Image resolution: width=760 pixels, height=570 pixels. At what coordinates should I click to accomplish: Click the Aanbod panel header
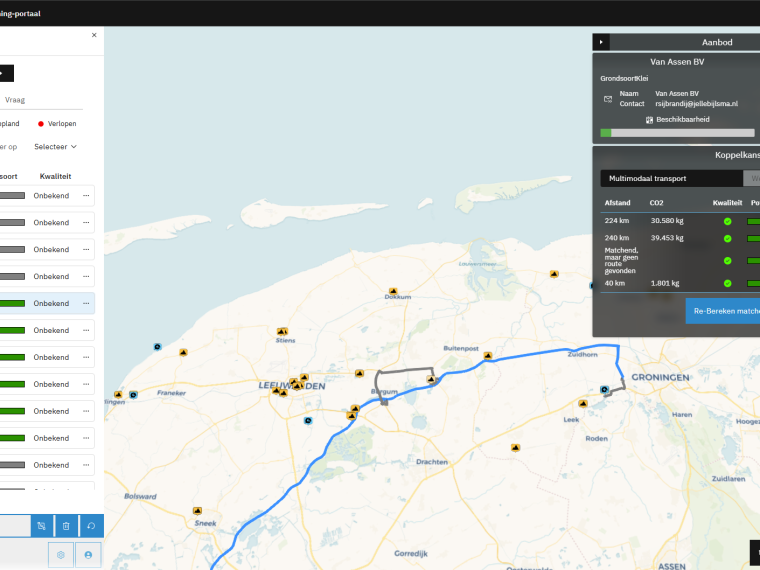coord(717,42)
